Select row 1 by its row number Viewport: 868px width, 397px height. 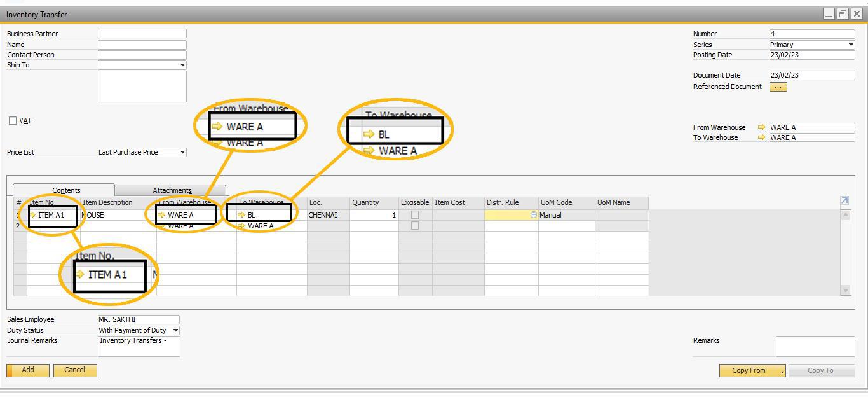[20, 215]
